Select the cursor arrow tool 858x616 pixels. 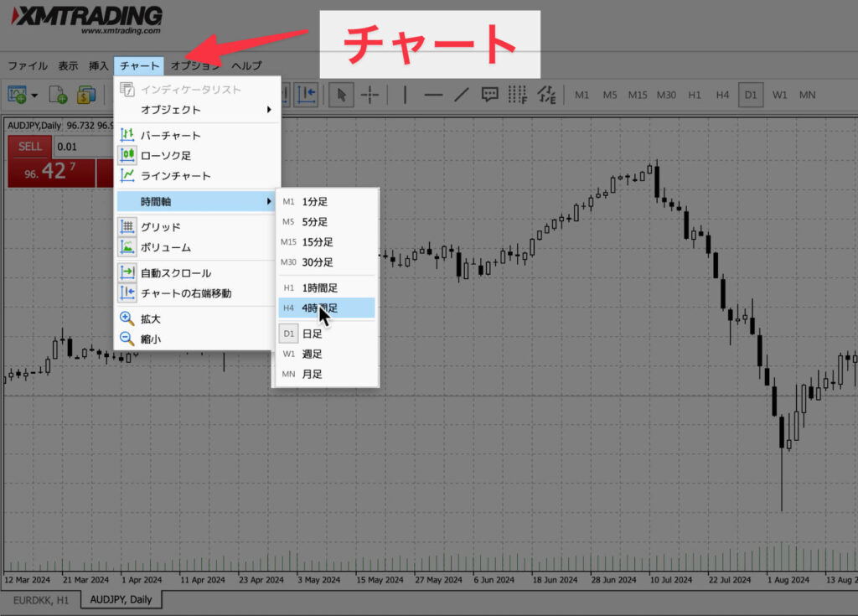tap(342, 95)
